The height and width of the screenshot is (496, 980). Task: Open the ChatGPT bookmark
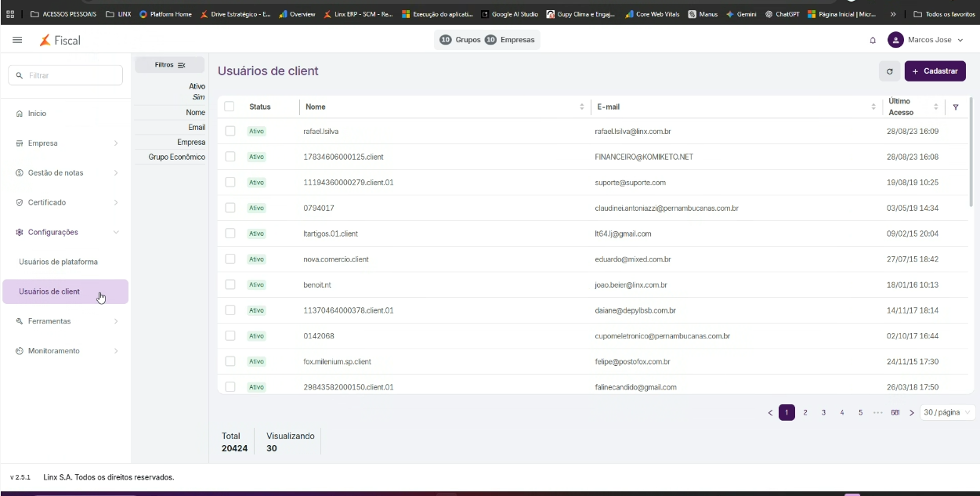(782, 14)
